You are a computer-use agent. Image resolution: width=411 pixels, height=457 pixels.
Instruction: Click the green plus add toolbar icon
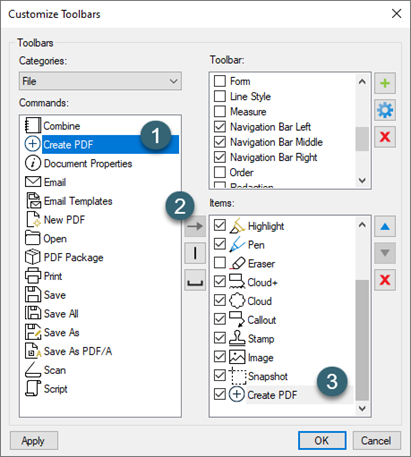385,83
